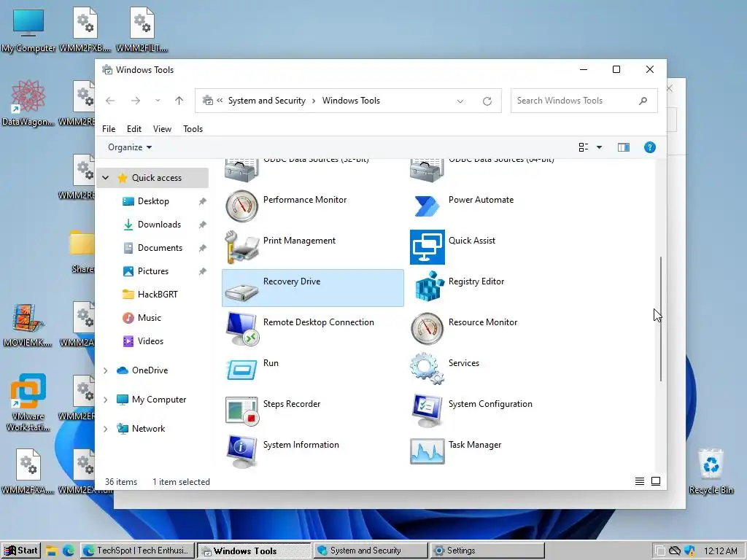Expand the My Computer tree node
The width and height of the screenshot is (747, 560).
(106, 400)
